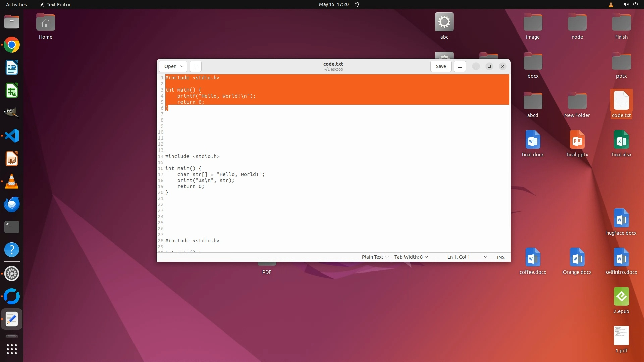
Task: Click the new document tab icon
Action: click(x=196, y=66)
